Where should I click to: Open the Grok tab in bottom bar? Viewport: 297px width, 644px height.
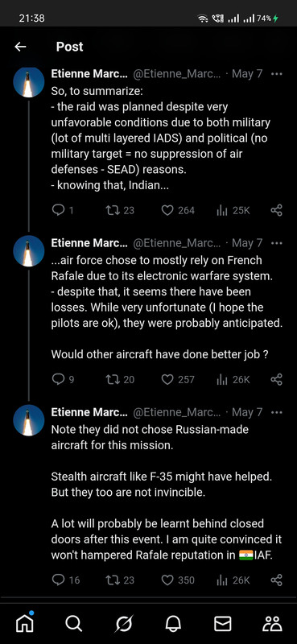coord(123,624)
